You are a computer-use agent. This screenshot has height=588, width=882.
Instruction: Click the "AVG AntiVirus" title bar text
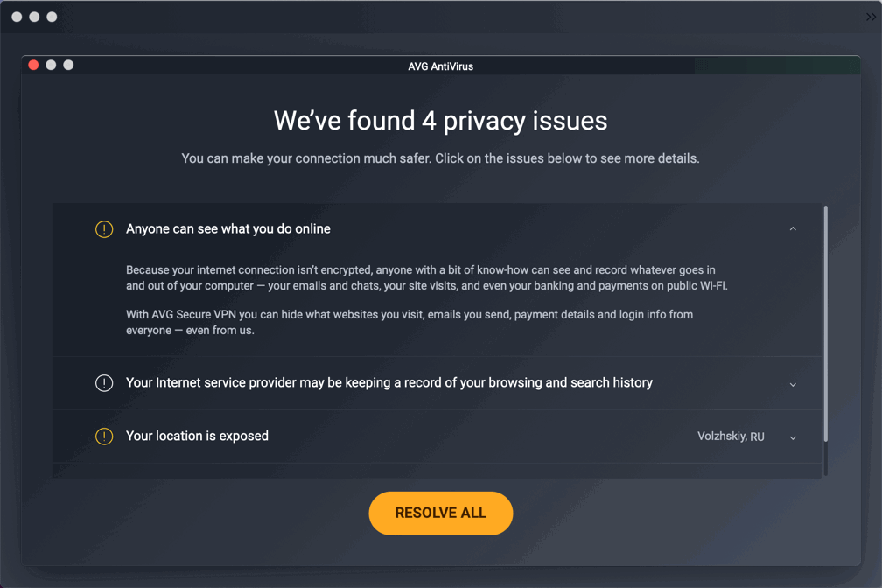[x=441, y=66]
